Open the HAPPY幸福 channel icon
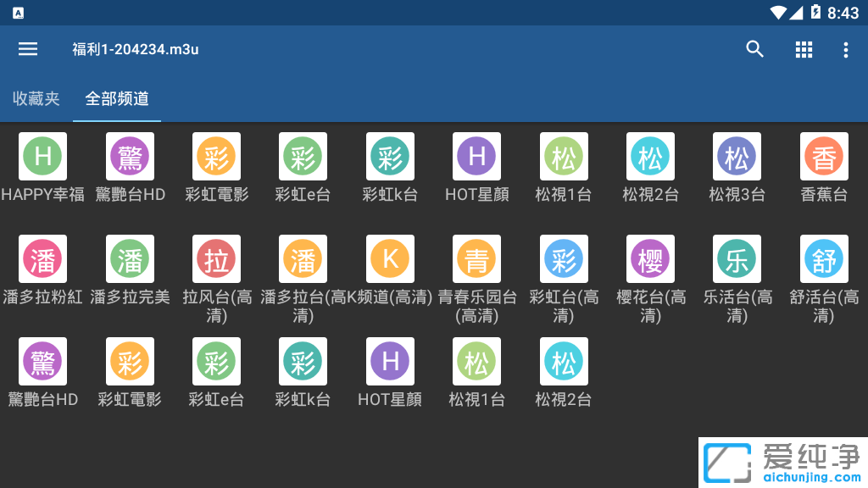This screenshot has width=868, height=488. tap(43, 157)
